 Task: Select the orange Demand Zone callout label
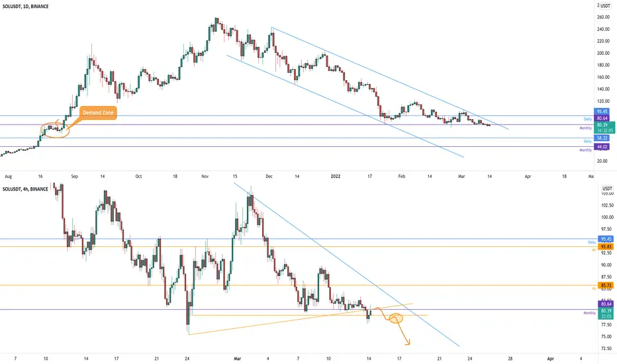tap(98, 113)
